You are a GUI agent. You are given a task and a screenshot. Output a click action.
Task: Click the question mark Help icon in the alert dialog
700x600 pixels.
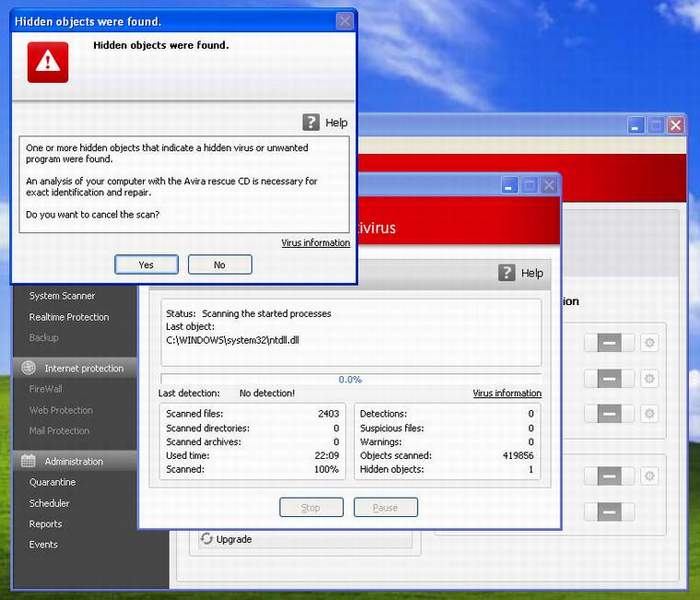310,122
